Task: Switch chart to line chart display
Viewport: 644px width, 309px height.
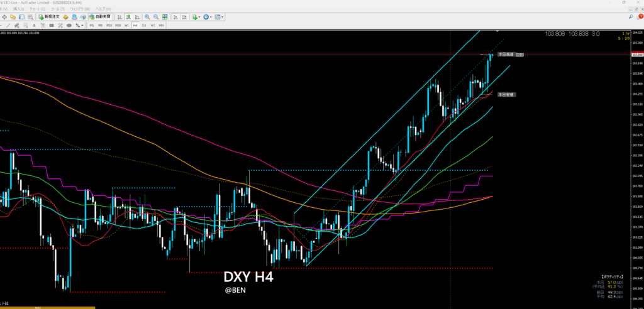Action: [136, 16]
